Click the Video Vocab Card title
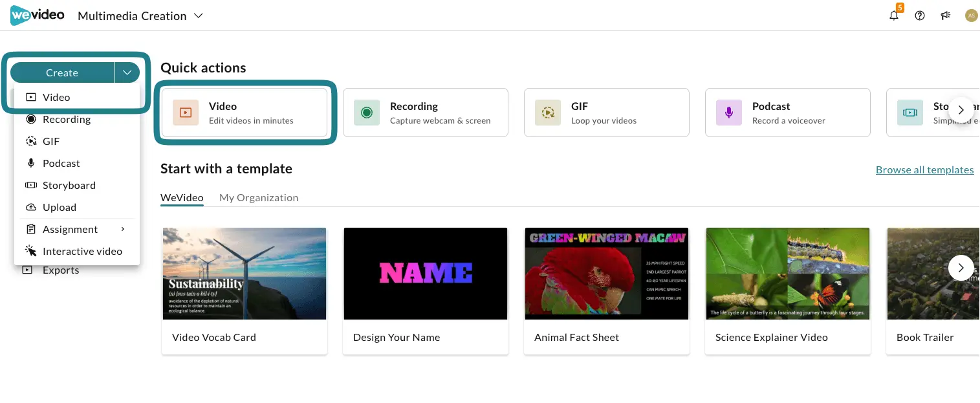The width and height of the screenshot is (980, 403). tap(214, 337)
